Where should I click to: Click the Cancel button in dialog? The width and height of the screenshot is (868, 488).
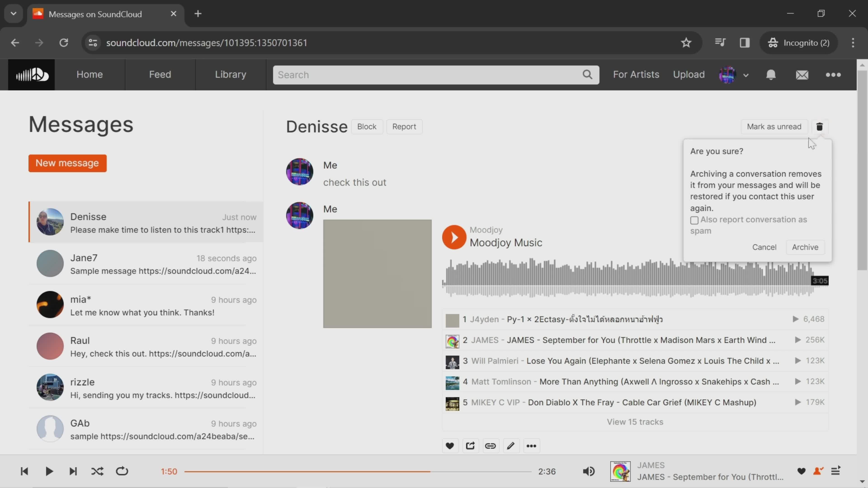coord(764,247)
